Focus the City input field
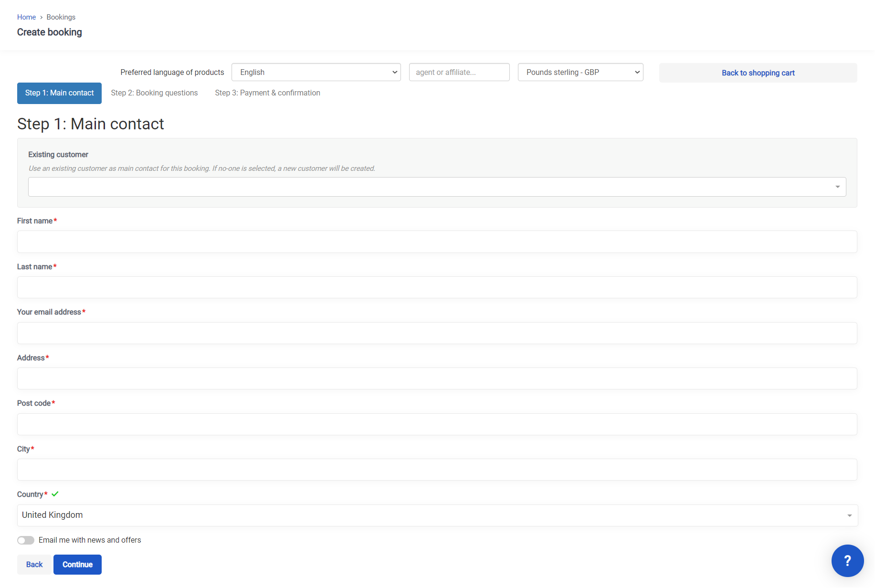875x588 pixels. [x=437, y=470]
